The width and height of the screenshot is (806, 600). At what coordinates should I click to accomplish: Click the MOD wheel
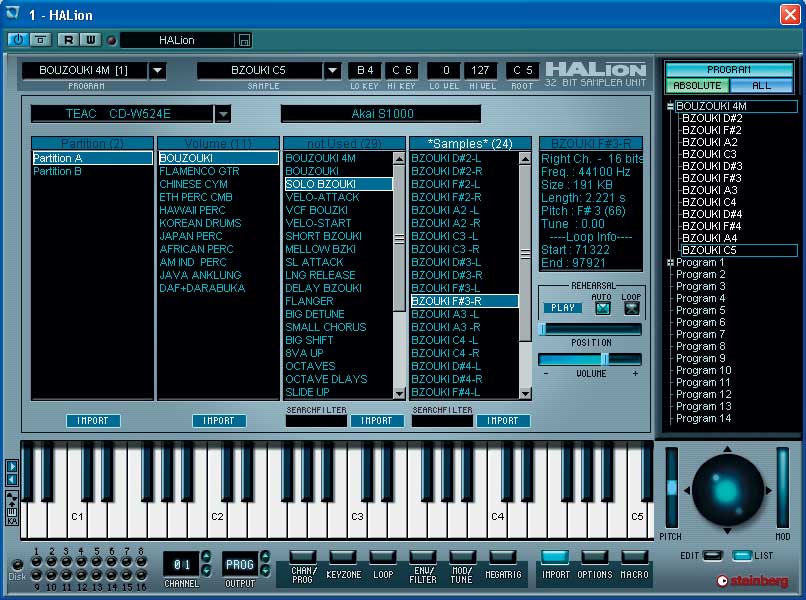point(782,487)
